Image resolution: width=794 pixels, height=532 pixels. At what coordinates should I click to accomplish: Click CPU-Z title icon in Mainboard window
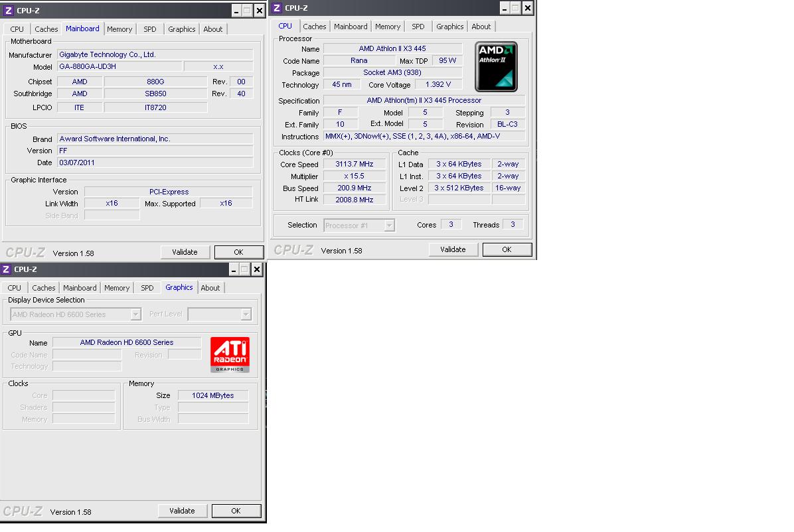coord(9,10)
